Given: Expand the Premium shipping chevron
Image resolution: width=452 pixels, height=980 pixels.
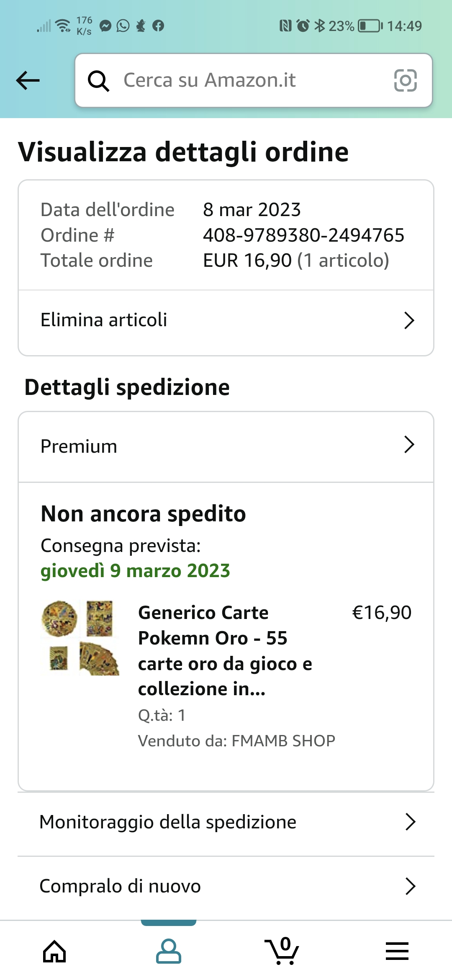Looking at the screenshot, I should pyautogui.click(x=409, y=445).
